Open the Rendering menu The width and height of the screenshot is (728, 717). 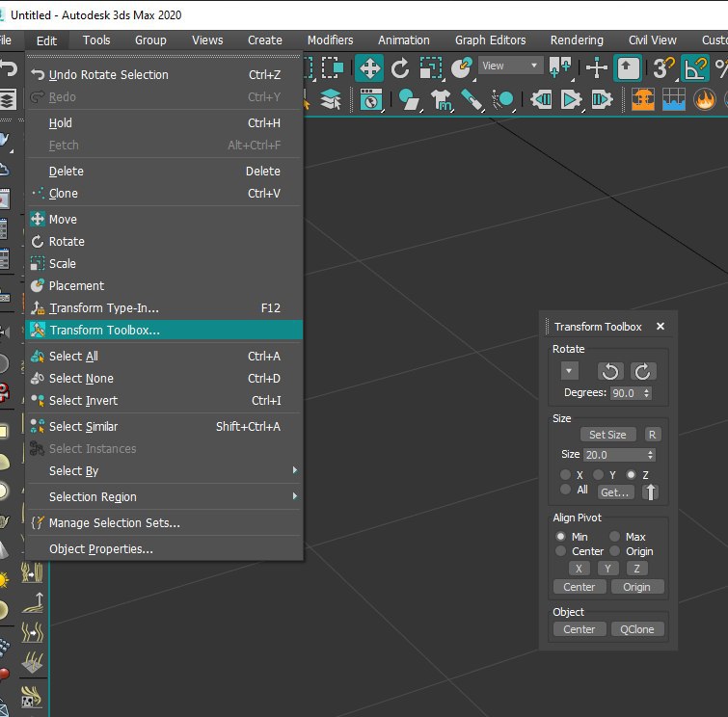coord(577,40)
